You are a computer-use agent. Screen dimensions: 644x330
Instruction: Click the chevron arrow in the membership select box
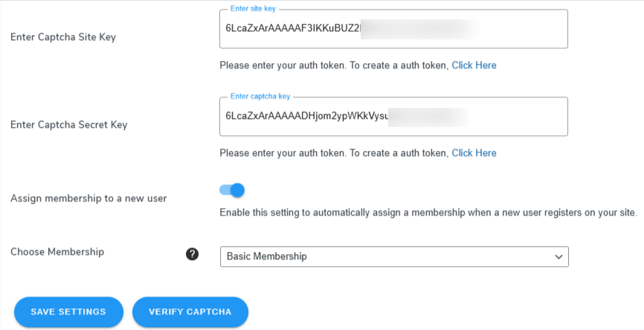[x=558, y=257]
